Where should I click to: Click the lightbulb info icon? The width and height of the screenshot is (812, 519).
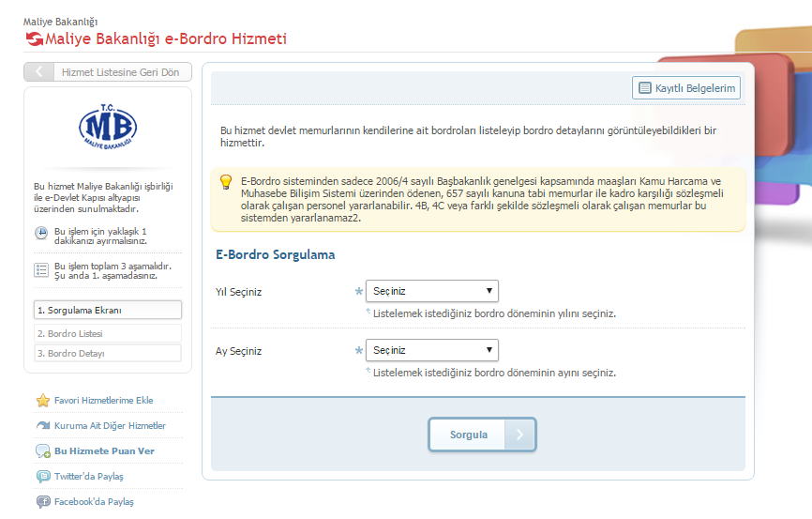coord(226,182)
